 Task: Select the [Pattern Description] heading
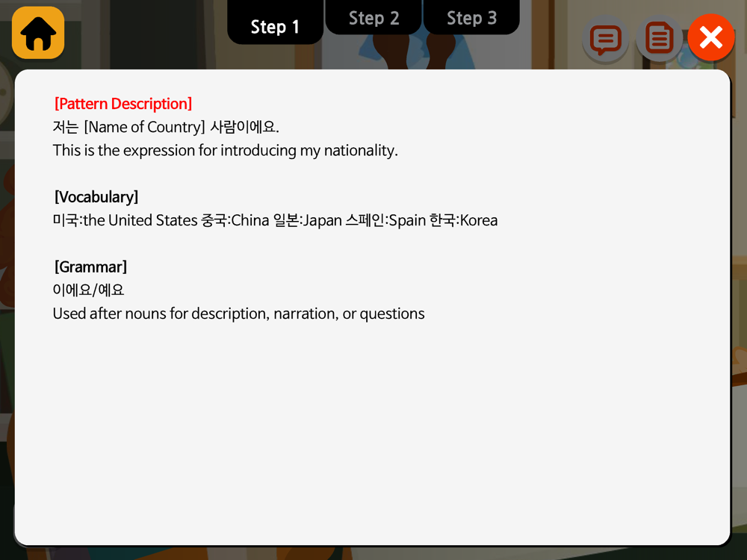pyautogui.click(x=123, y=104)
